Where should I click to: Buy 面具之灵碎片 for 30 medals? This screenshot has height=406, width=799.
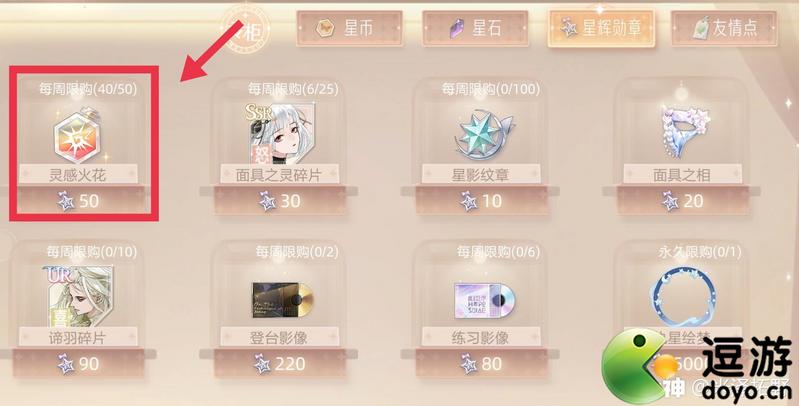(x=280, y=201)
